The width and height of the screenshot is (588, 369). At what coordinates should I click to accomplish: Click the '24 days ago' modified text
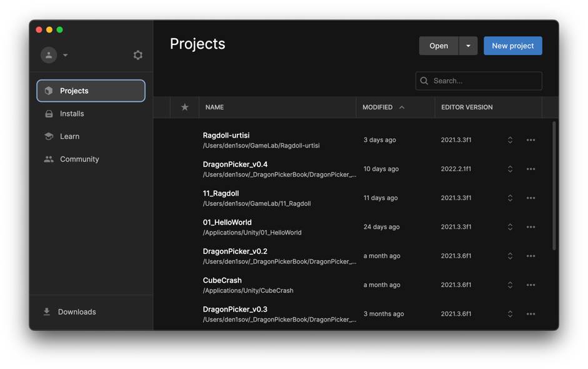[381, 227]
